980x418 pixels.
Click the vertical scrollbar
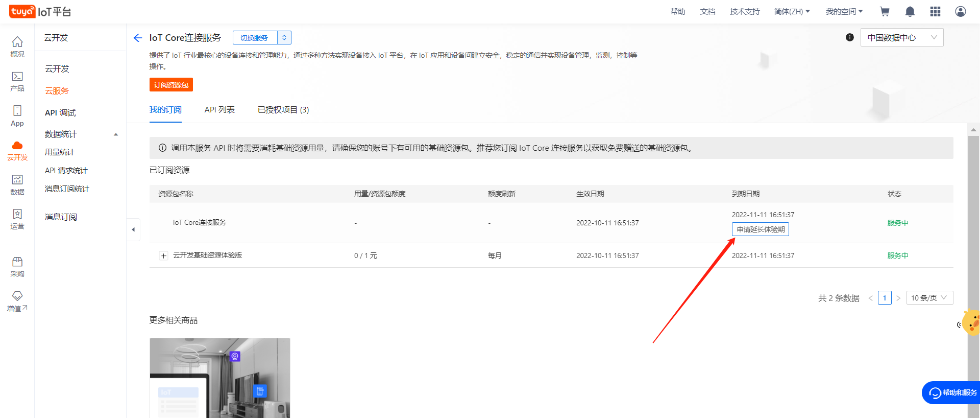pyautogui.click(x=973, y=276)
